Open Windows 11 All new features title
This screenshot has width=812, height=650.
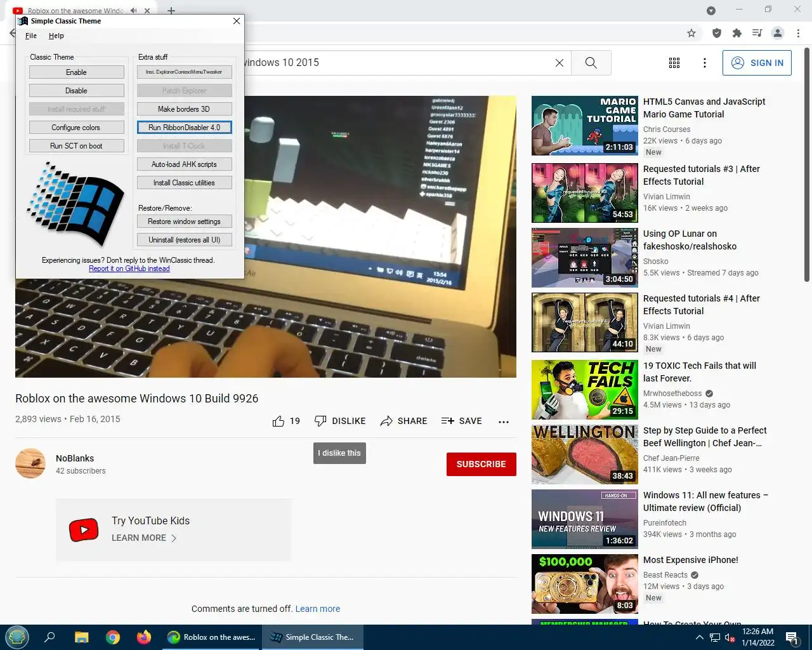point(705,501)
